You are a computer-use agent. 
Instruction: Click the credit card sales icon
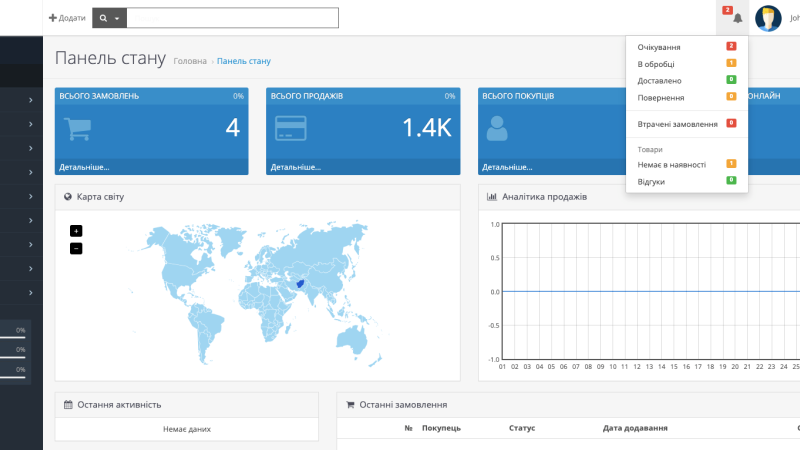pyautogui.click(x=291, y=128)
